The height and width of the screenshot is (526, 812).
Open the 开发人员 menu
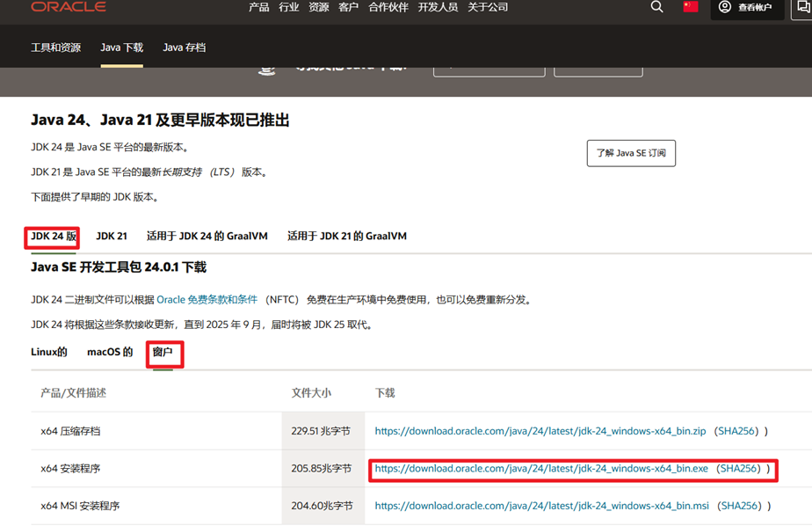click(439, 7)
